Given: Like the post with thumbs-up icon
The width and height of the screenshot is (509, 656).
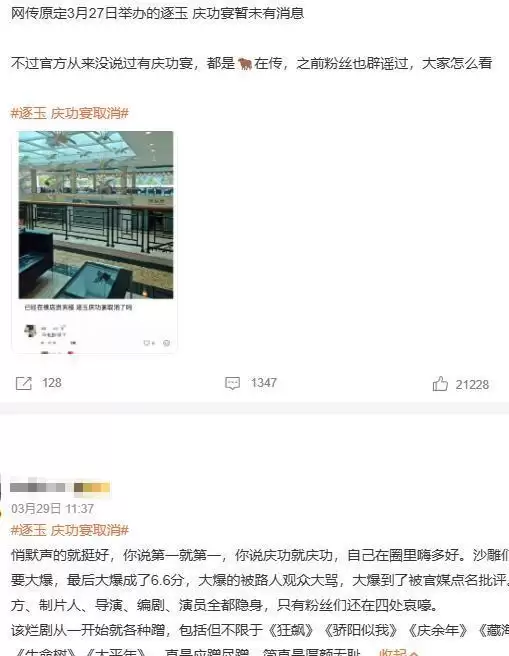Looking at the screenshot, I should click(440, 384).
